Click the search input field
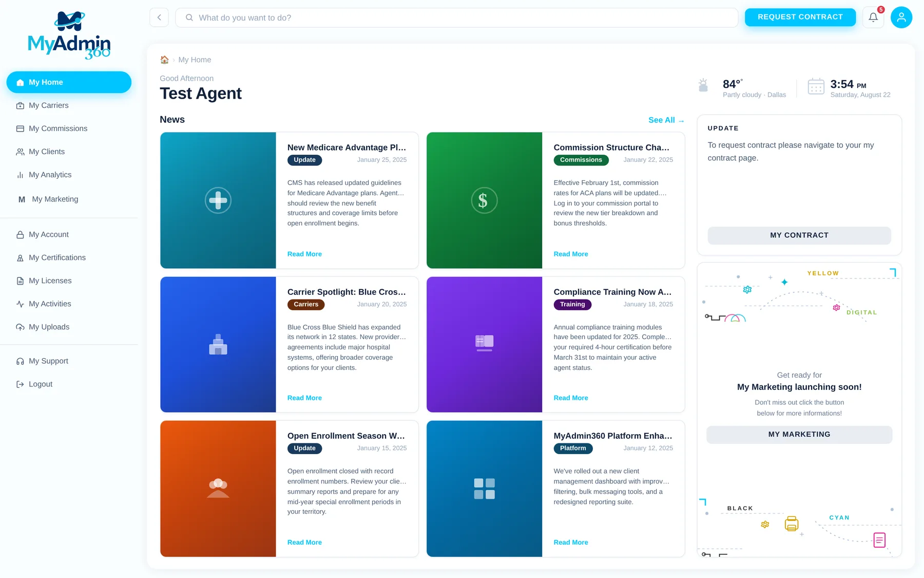 (456, 17)
